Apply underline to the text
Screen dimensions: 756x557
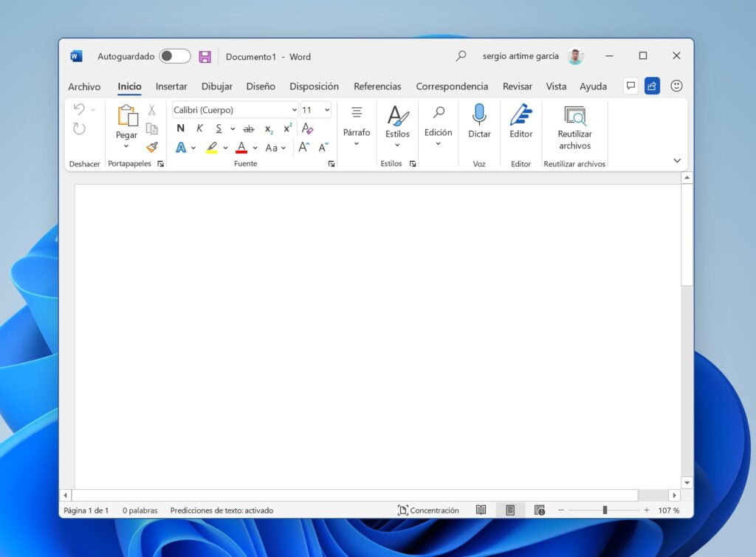point(219,128)
